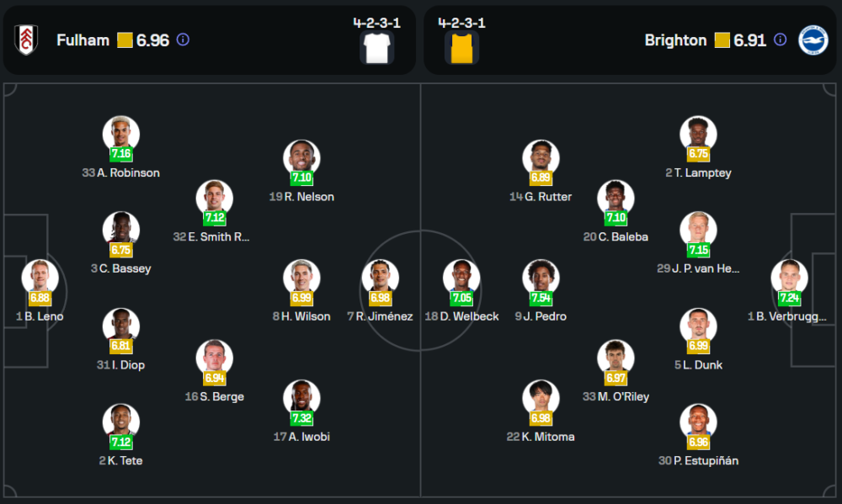The image size is (842, 504).
Task: Open B. Leno player photo
Action: 40,277
